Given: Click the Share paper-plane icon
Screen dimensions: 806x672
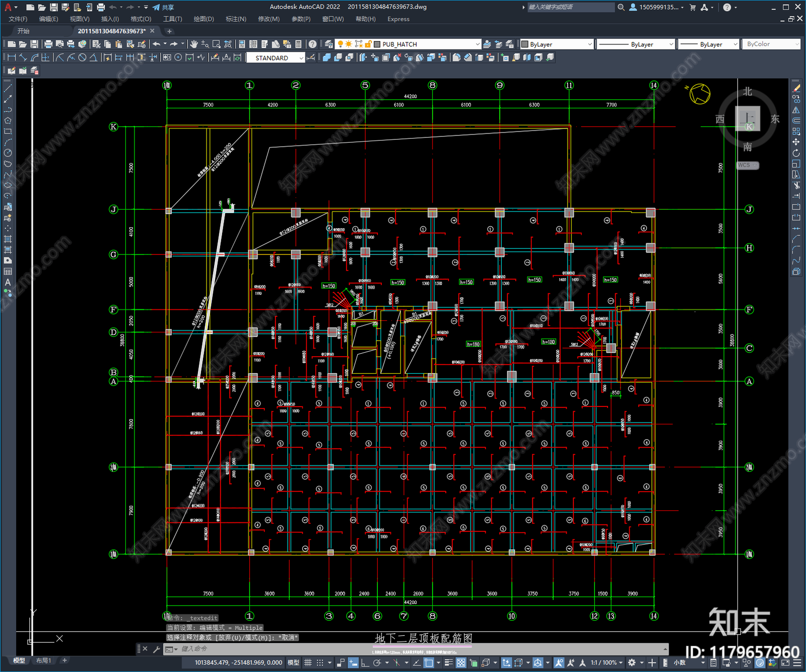Looking at the screenshot, I should (156, 7).
